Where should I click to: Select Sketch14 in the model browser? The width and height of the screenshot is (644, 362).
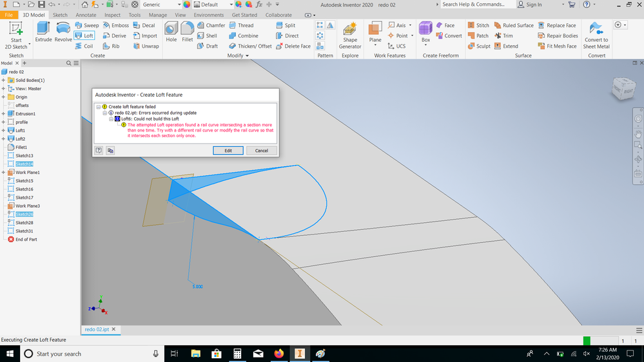24,164
